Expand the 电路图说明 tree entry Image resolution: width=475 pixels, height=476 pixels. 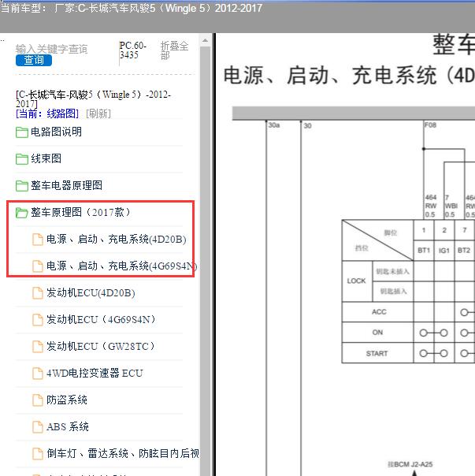(56, 132)
